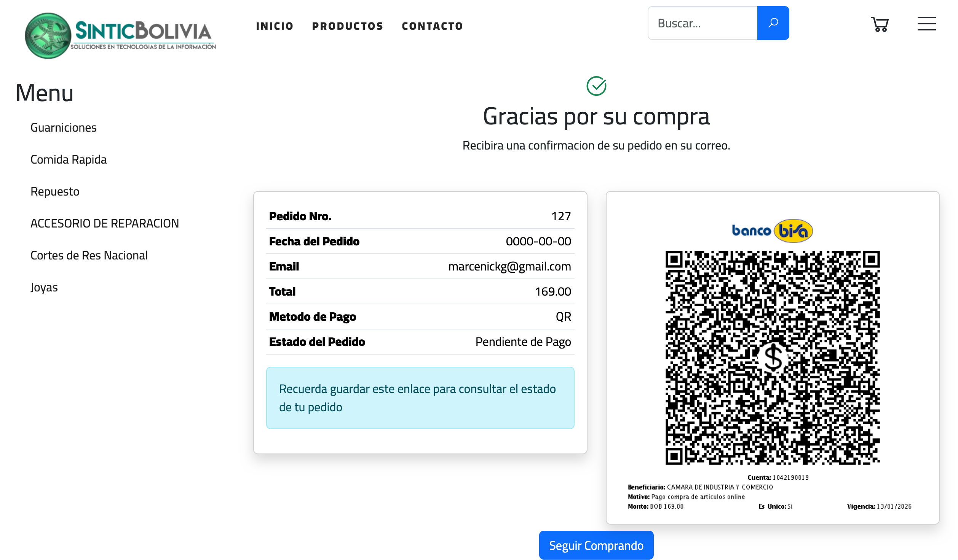Click the marcenickg@gmail.com email value
The image size is (958, 560).
[x=509, y=266]
